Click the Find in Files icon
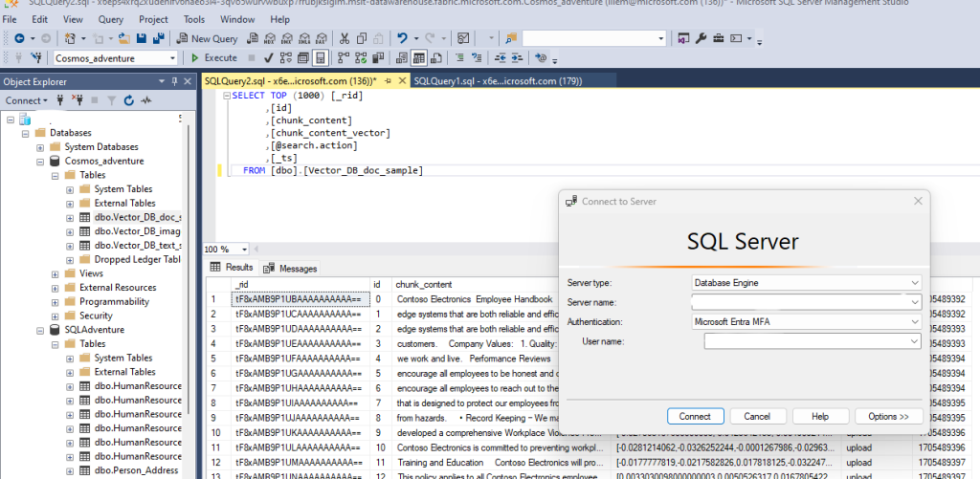 pyautogui.click(x=512, y=38)
